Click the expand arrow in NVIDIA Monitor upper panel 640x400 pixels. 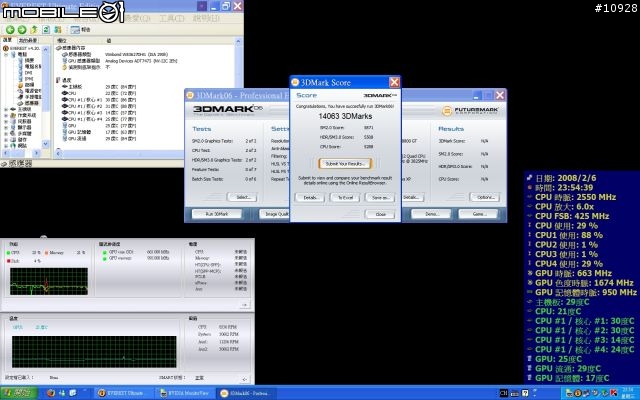[244, 305]
